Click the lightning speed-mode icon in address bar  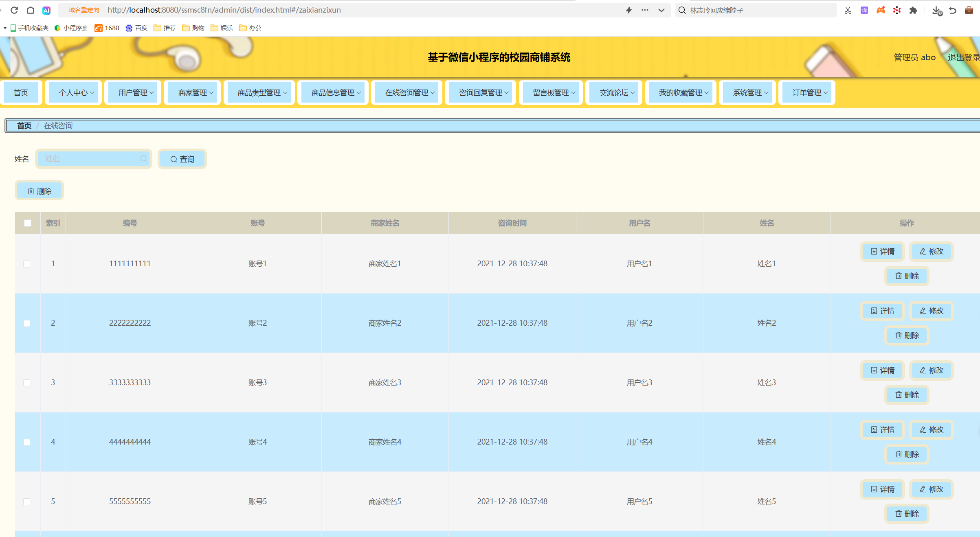(629, 10)
